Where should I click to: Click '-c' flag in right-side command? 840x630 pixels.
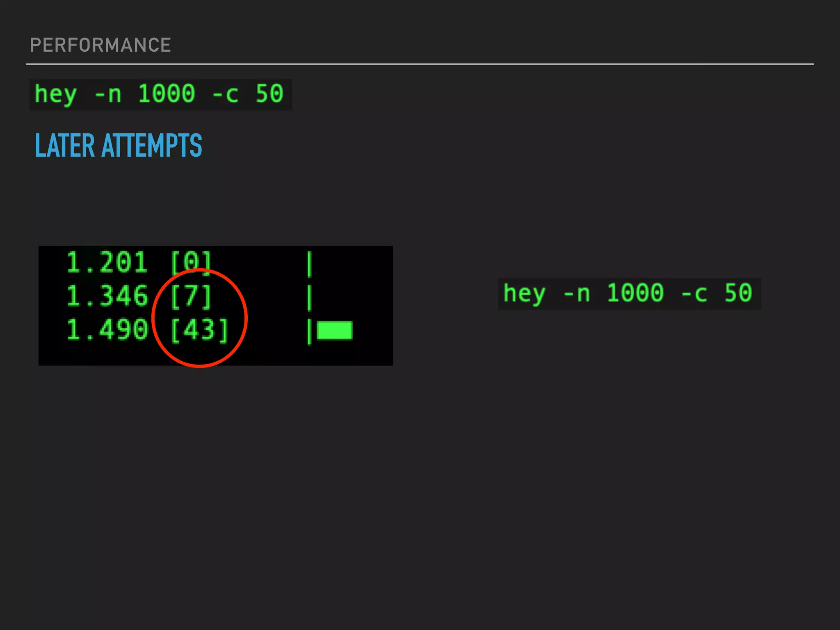(694, 294)
